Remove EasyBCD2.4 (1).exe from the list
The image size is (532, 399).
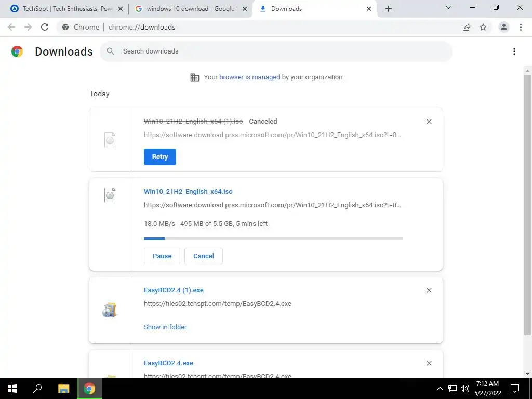coord(429,290)
